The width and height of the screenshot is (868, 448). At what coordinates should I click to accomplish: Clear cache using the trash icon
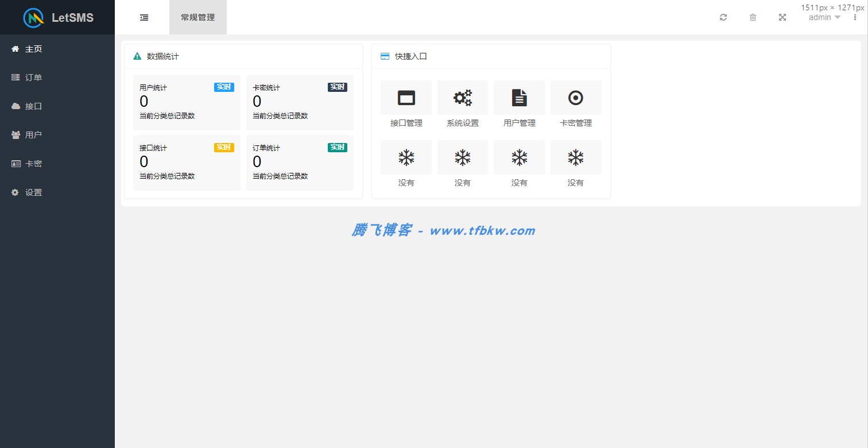tap(753, 17)
